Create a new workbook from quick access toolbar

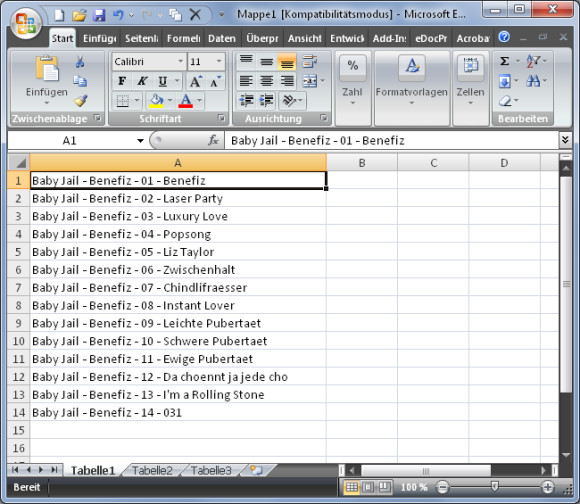pos(59,15)
